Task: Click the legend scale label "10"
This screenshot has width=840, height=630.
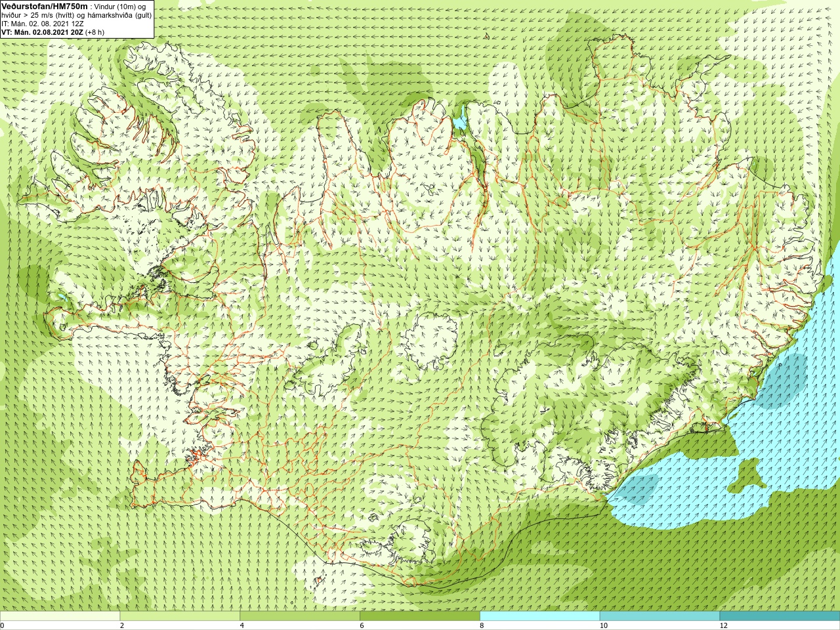Action: tap(604, 625)
